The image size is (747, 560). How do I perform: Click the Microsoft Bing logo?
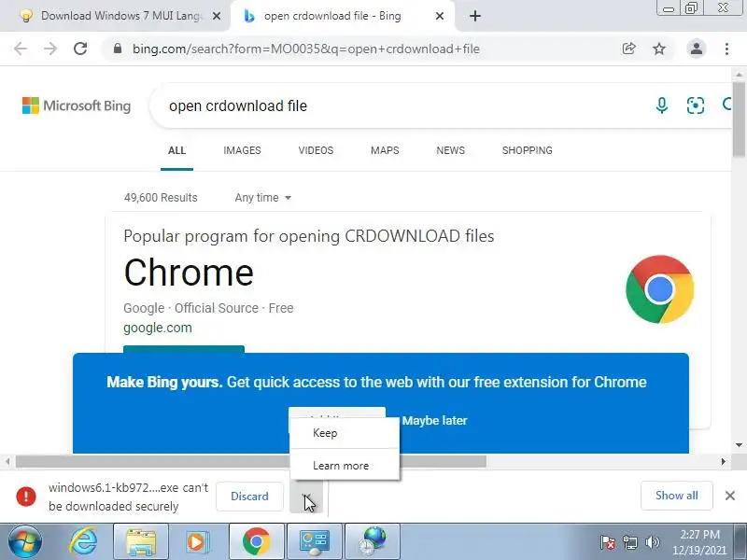coord(77,105)
